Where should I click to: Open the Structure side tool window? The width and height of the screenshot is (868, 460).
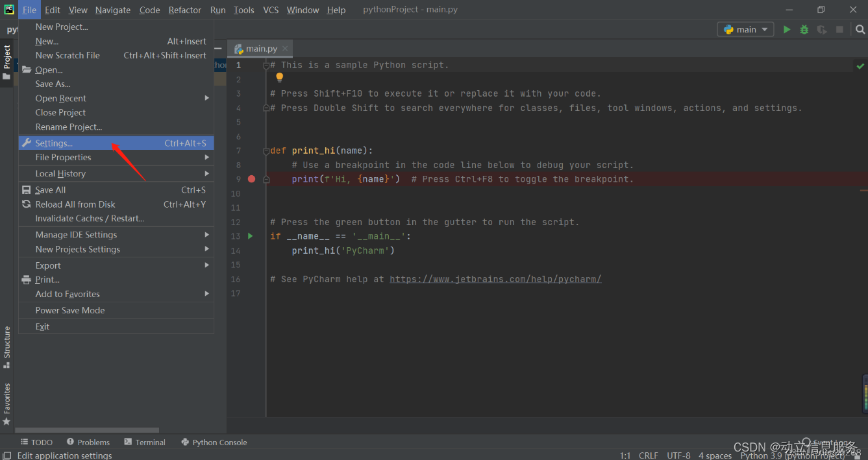tap(7, 346)
